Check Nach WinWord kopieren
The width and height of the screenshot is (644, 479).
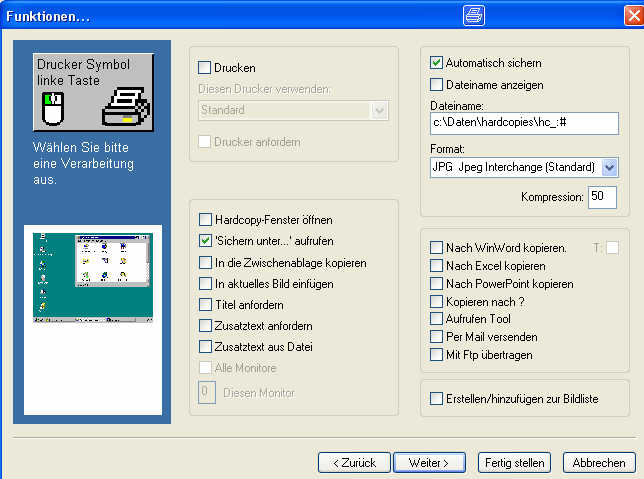tap(436, 248)
